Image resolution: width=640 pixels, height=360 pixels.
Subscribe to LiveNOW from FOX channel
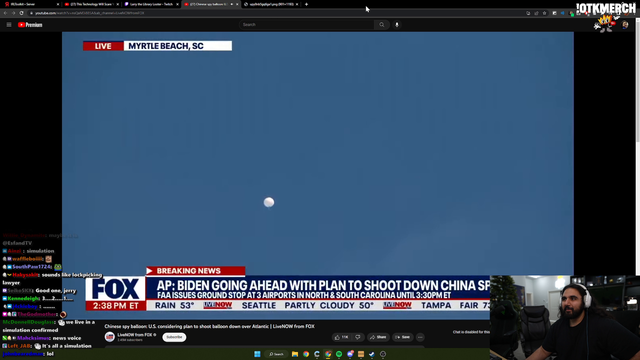tap(174, 337)
